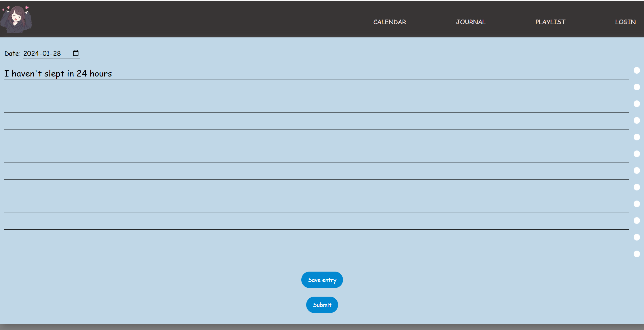
Task: Open the CALENDAR navigation link
Action: point(390,22)
